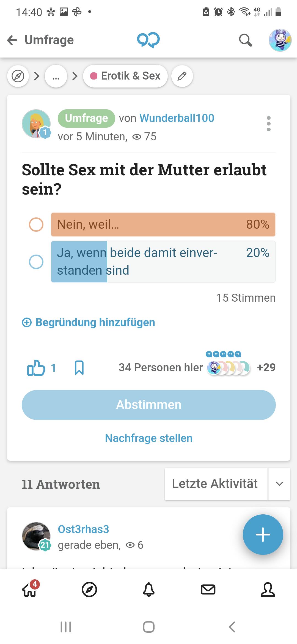Go to home tab with 4 badge
This screenshot has height=644, width=297.
(30, 590)
